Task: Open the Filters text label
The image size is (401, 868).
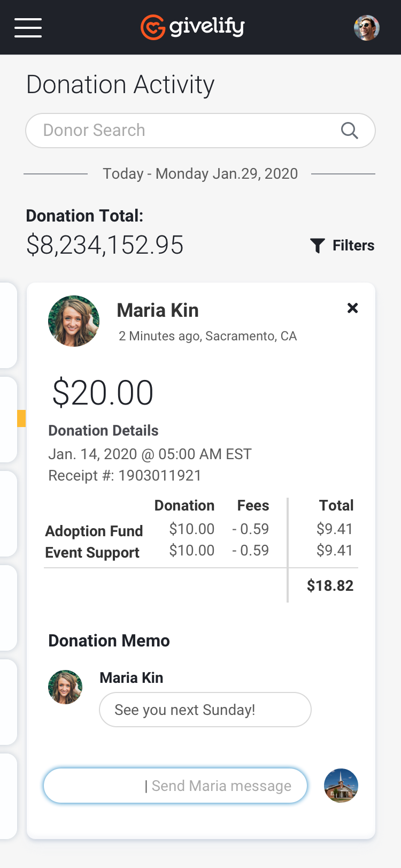Action: tap(353, 246)
